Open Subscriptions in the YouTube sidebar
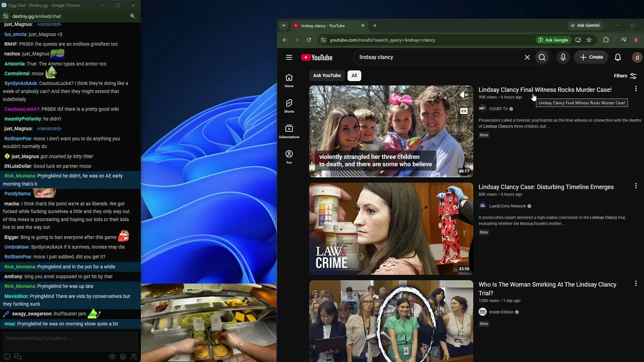The width and height of the screenshot is (644, 362). coord(289,131)
